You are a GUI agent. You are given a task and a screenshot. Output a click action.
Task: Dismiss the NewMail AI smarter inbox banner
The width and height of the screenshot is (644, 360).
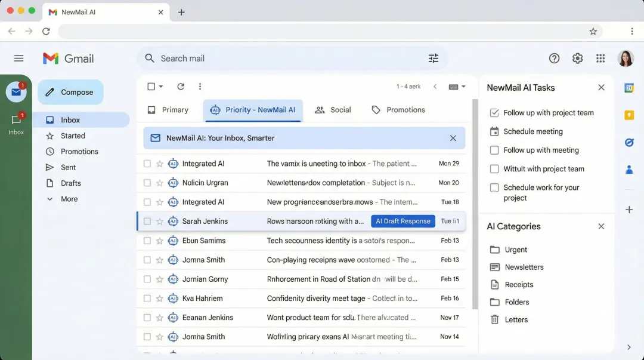point(453,137)
